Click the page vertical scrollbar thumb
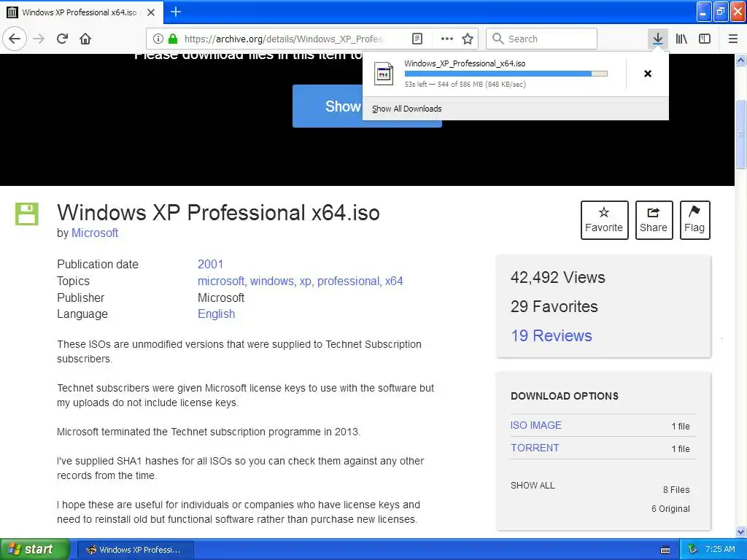Viewport: 747px width, 560px height. [740, 134]
